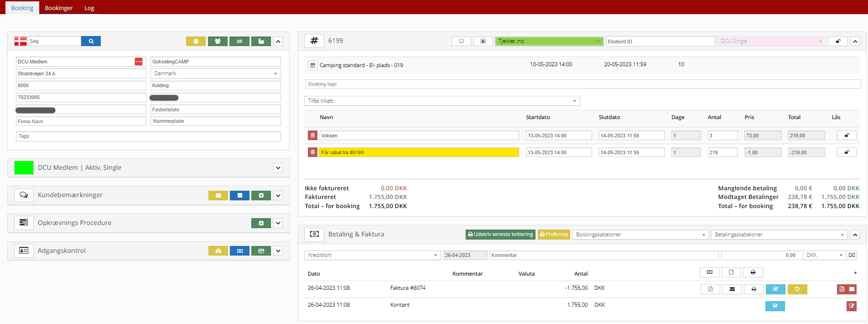This screenshot has height=324, width=868.
Task: Expand the Kundebemærkninger section
Action: click(278, 195)
